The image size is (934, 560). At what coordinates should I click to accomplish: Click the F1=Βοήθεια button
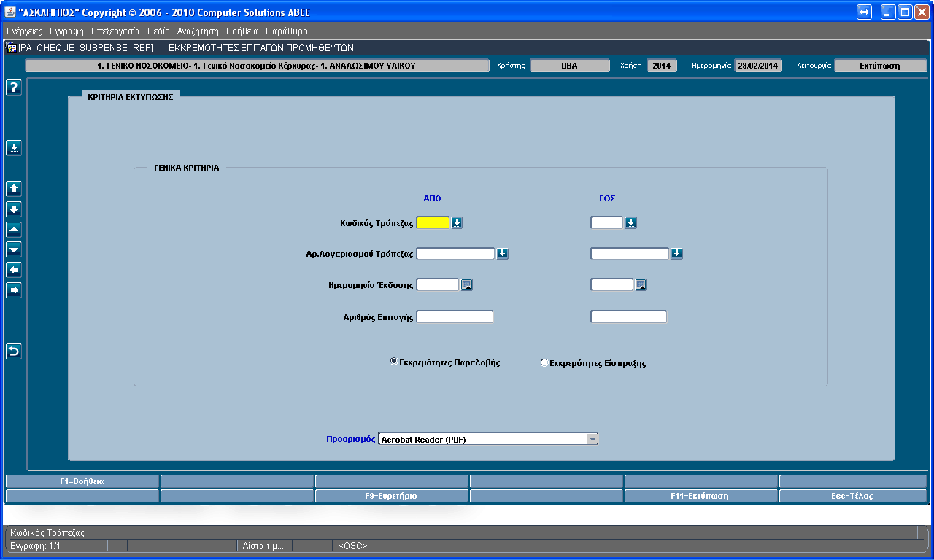tap(82, 481)
